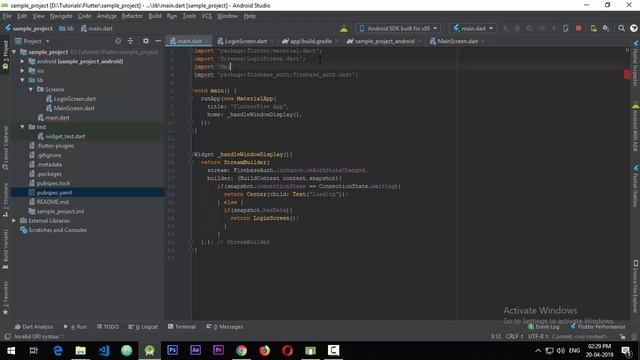Click the CRLF line separator in status bar

click(514, 337)
